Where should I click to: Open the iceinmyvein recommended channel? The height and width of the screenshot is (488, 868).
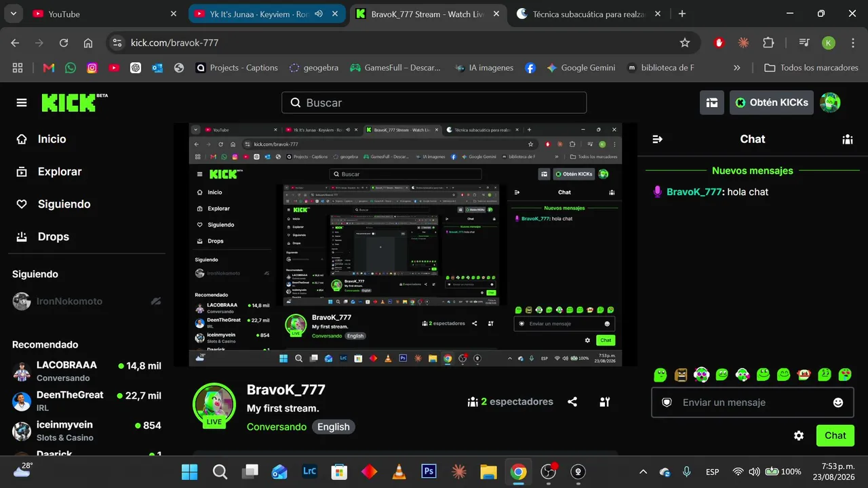(x=87, y=430)
